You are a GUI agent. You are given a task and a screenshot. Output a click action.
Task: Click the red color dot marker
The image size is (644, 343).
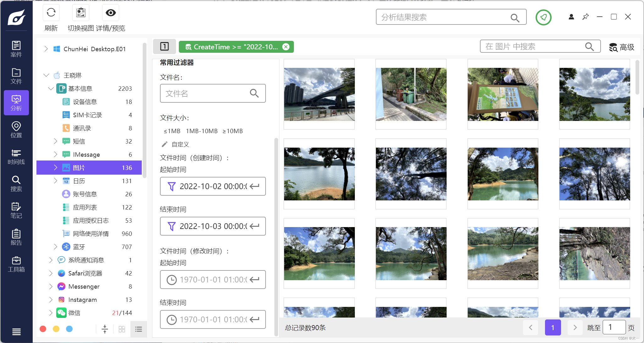(43, 329)
